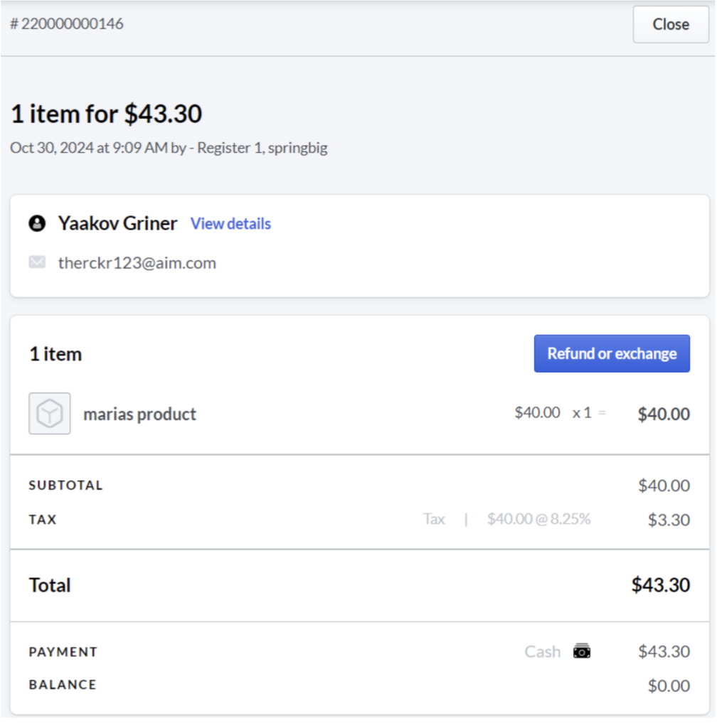717x728 pixels.
Task: Click the Total amount $43.30
Action: coord(661,585)
